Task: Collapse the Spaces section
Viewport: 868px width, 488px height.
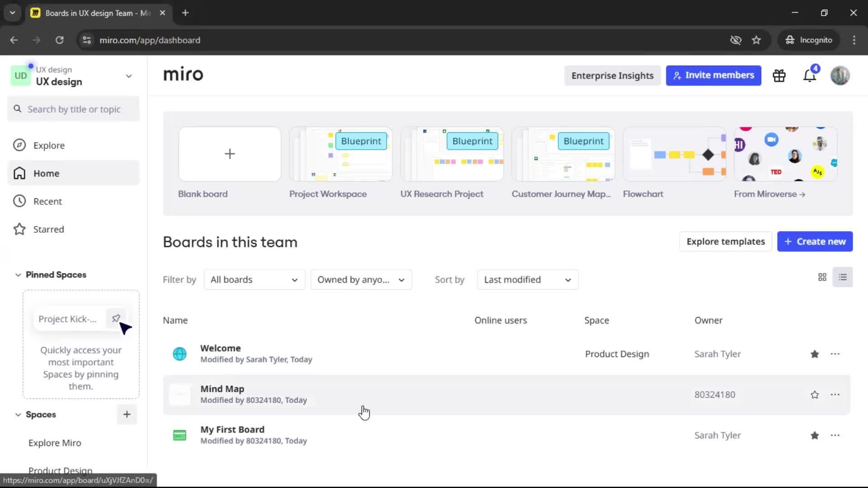Action: [18, 415]
